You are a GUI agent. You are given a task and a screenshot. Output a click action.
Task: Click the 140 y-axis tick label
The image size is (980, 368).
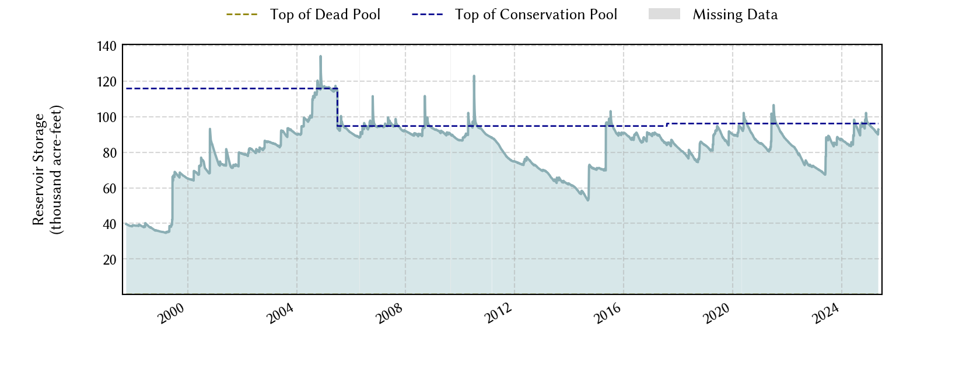pos(107,46)
